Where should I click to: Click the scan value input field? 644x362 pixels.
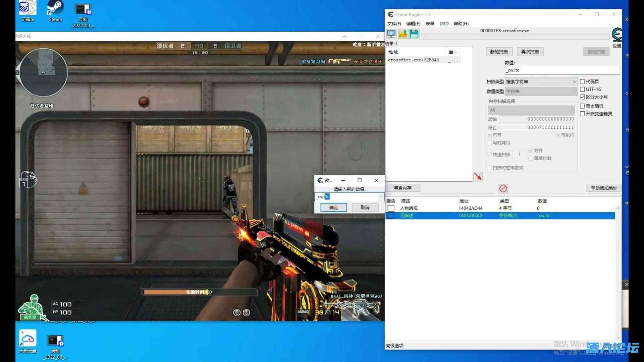[562, 70]
